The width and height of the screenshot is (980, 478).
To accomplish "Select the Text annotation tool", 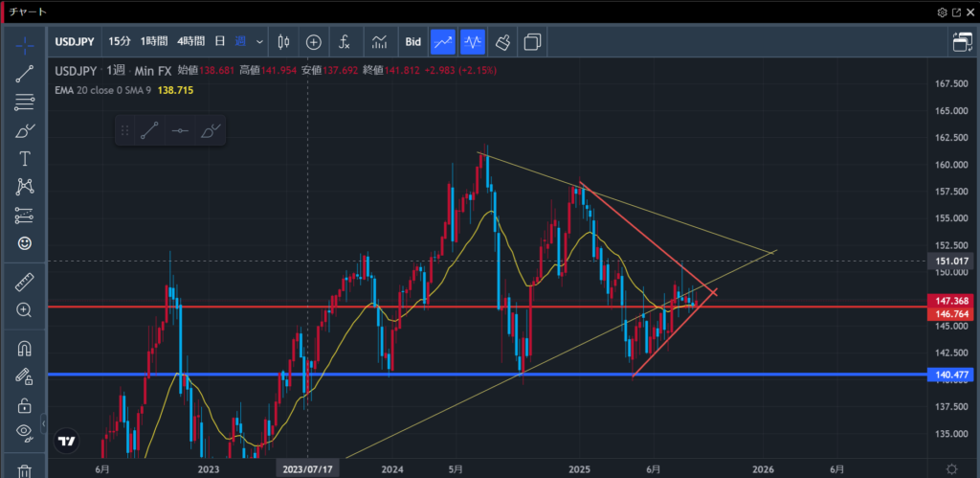I will (24, 159).
